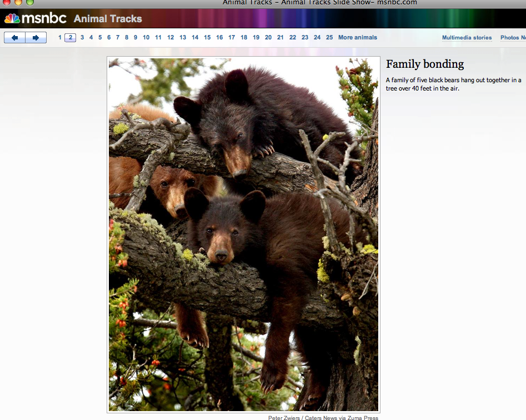
Task: Open slide 13 in the slideshow
Action: pos(183,38)
